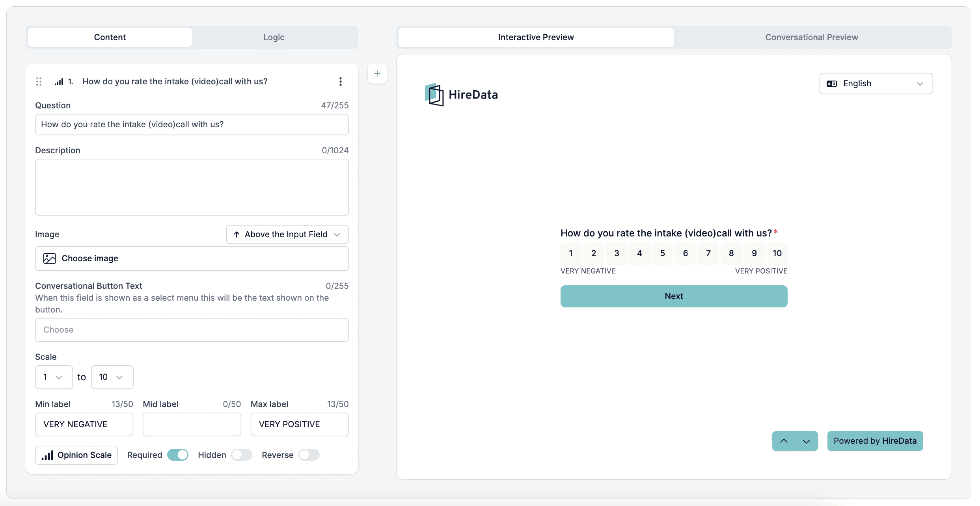Enable the Reverse toggle

point(309,455)
